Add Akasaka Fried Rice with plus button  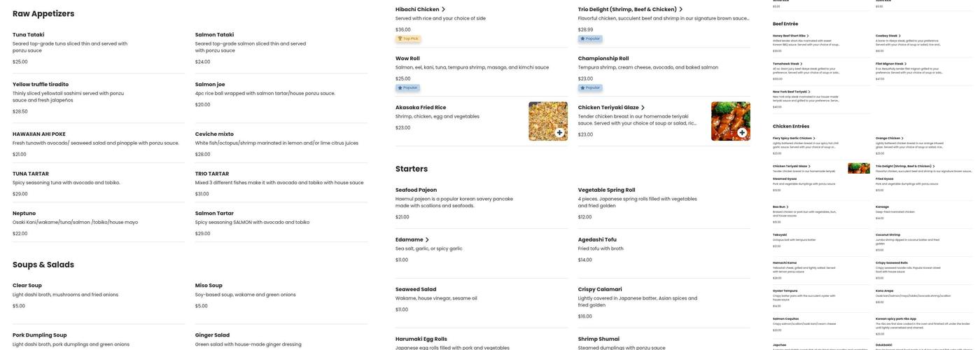[559, 132]
